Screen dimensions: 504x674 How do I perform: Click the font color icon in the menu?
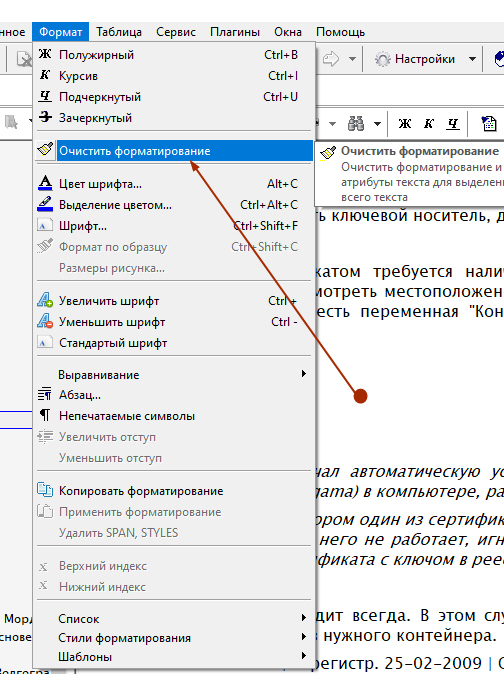pos(45,183)
